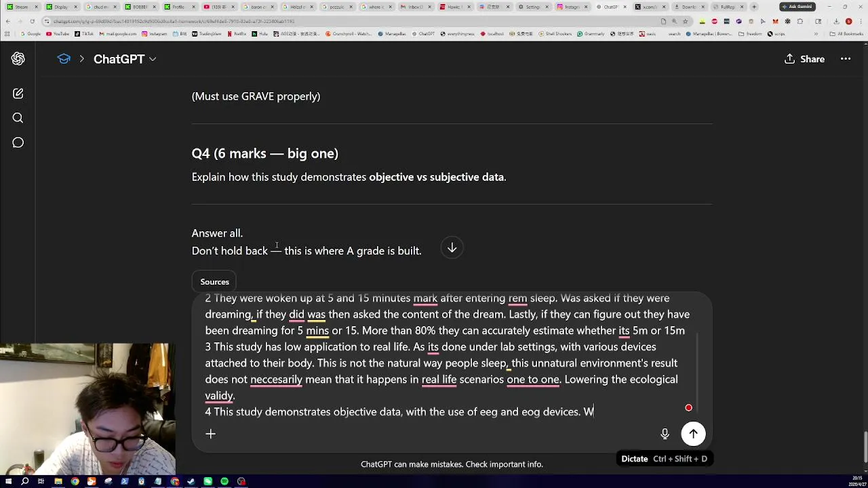Go back with the browser back arrow

[8, 22]
